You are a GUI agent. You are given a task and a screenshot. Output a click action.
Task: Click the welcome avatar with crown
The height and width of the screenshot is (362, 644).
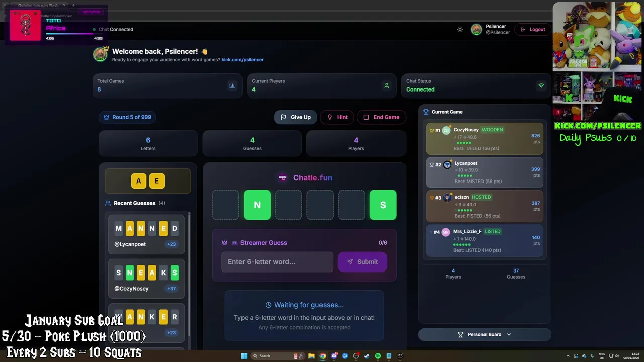click(100, 54)
